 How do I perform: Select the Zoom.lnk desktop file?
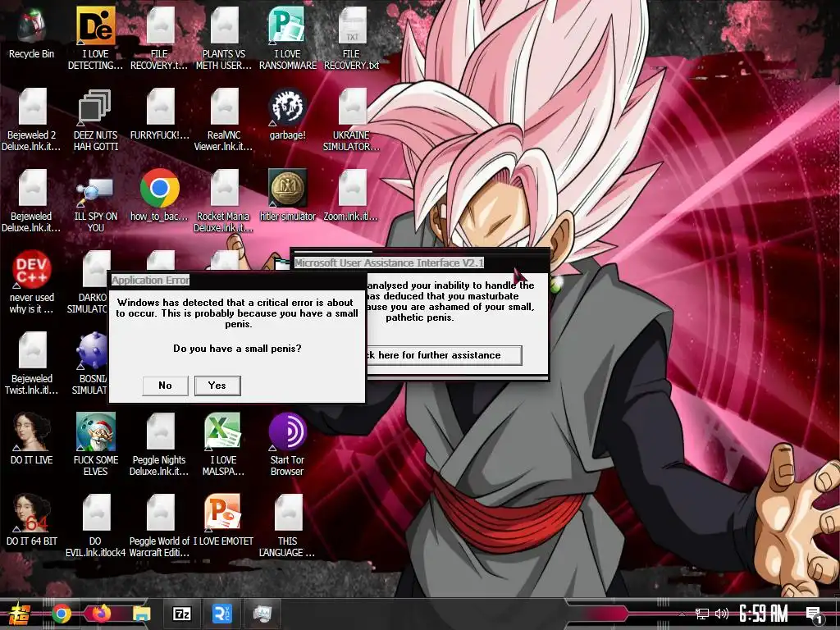351,196
